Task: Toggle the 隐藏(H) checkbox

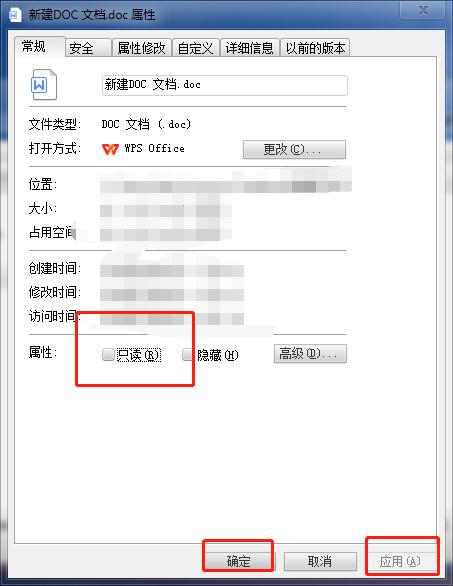Action: (x=188, y=354)
